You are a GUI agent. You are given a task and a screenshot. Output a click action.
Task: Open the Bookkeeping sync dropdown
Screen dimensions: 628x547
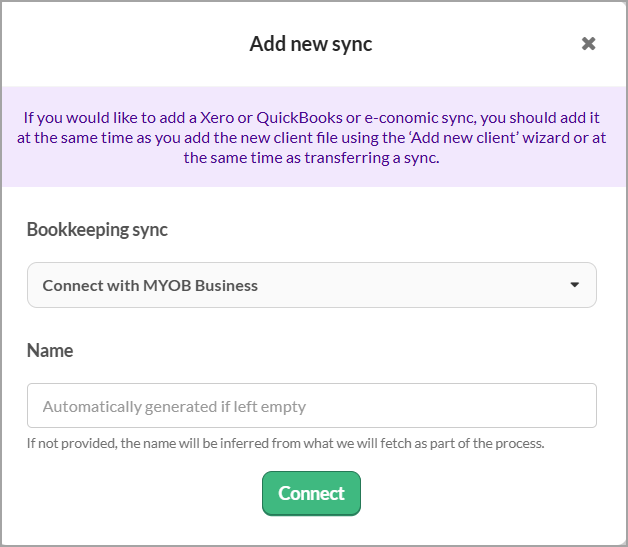311,285
